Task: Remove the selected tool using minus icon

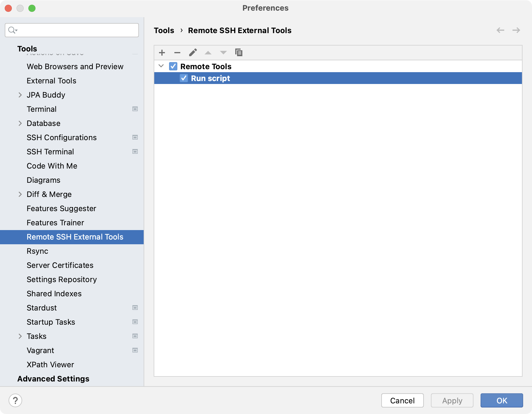Action: [177, 52]
